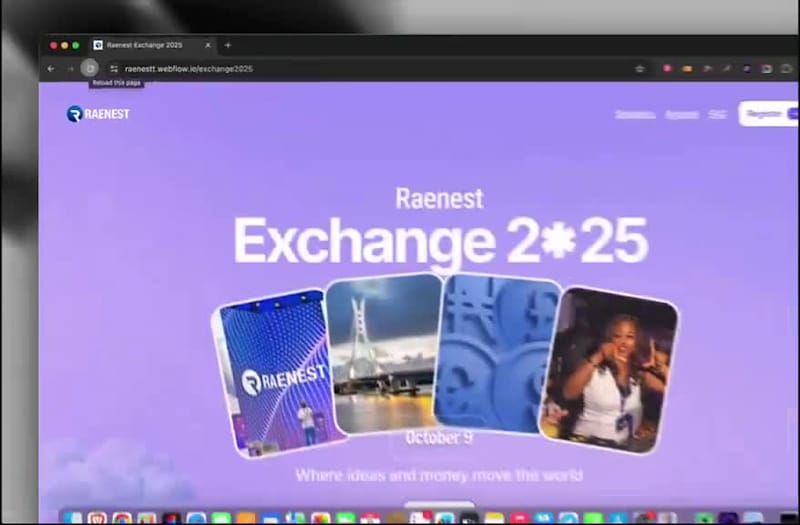Open the photo card of the woman
The height and width of the screenshot is (525, 800).
[x=610, y=370]
